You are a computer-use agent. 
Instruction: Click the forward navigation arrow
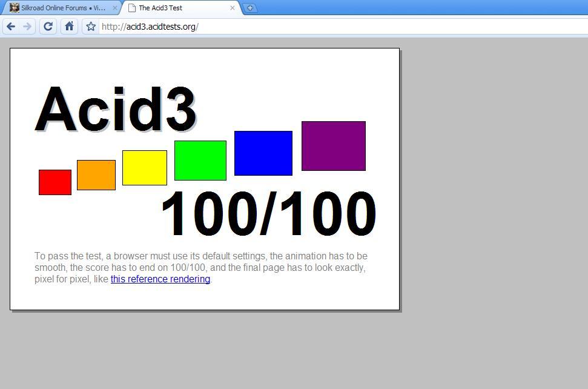(x=28, y=27)
